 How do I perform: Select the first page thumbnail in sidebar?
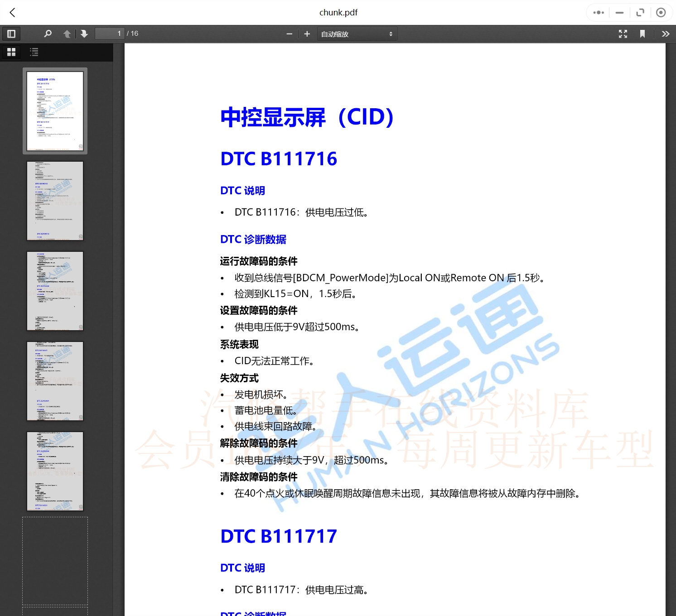(x=55, y=110)
